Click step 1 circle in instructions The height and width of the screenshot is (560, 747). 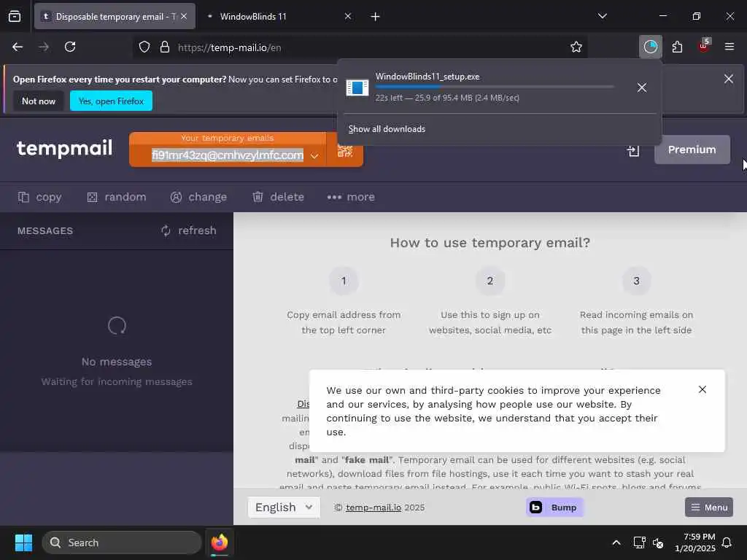[344, 281]
